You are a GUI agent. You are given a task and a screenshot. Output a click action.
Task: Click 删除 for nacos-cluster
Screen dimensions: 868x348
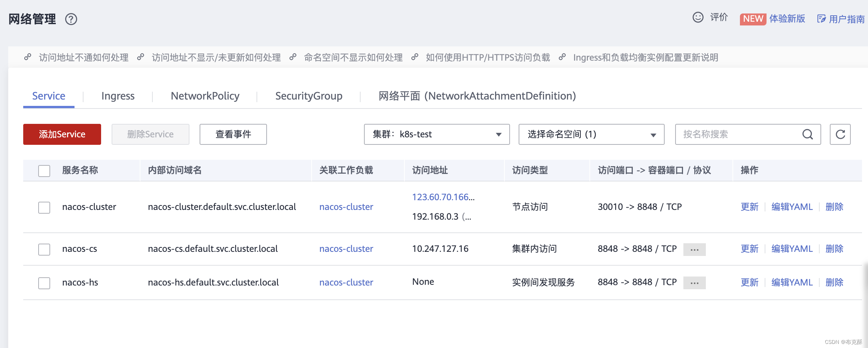pyautogui.click(x=835, y=207)
